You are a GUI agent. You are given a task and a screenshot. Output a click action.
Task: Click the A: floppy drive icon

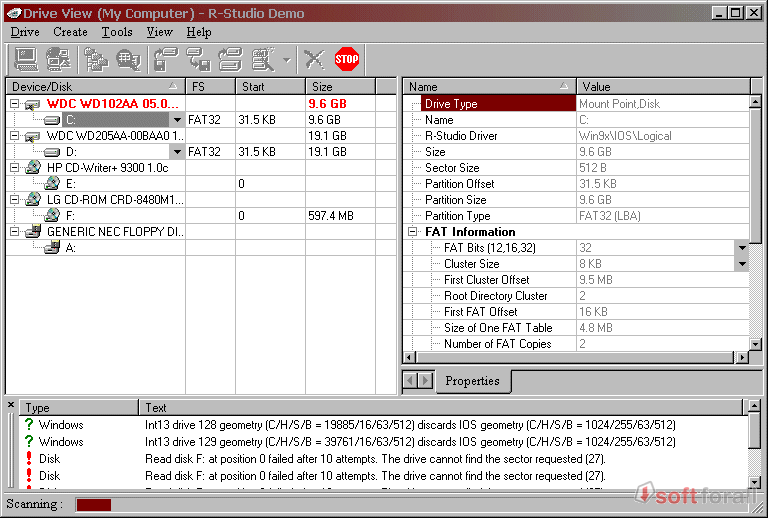52,247
